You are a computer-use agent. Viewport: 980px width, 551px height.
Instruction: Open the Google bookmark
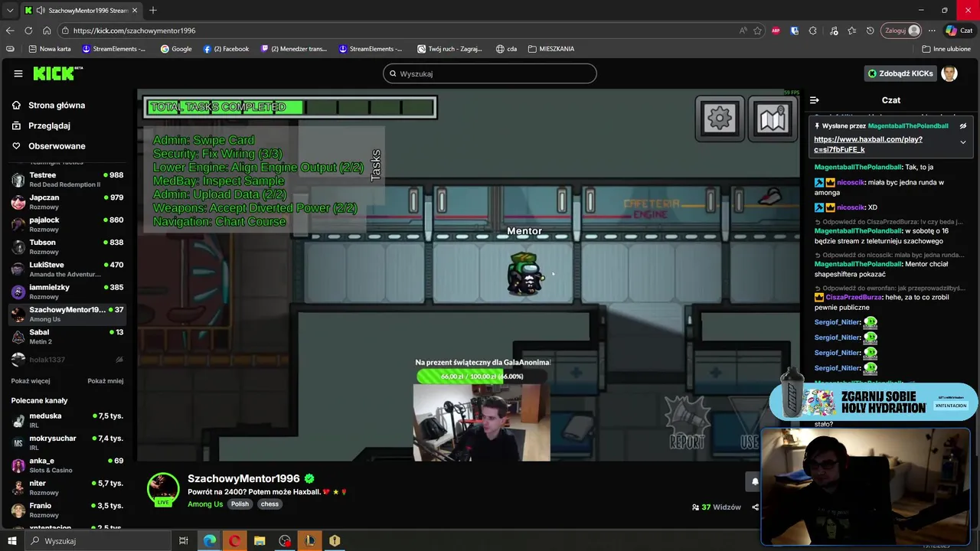[x=176, y=49]
